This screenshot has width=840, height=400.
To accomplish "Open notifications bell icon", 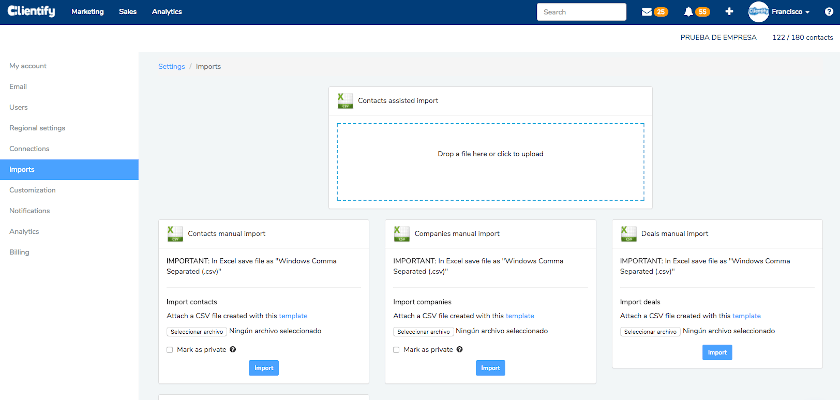I will pyautogui.click(x=688, y=12).
